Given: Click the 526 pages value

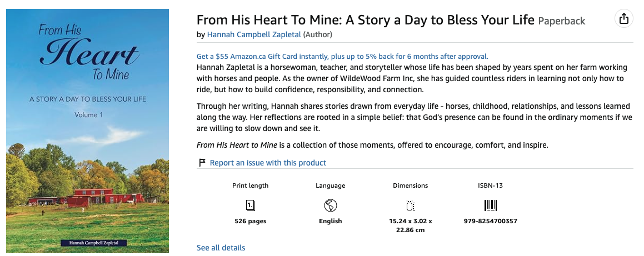Looking at the screenshot, I should 250,221.
